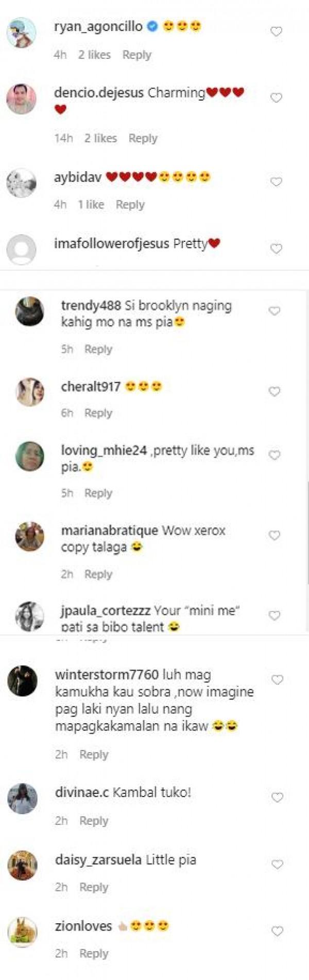Like marianabratique's xerox copy comment
This screenshot has width=309, height=980.
(x=274, y=536)
